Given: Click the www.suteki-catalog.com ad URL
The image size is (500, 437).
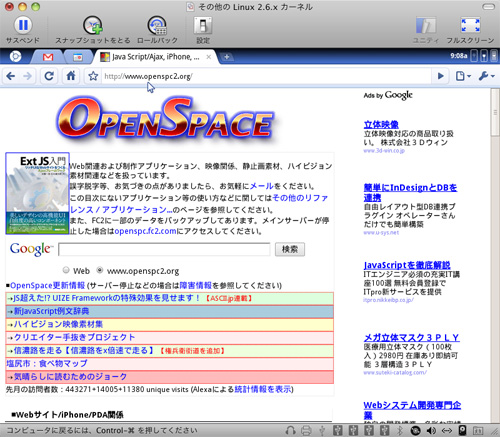Looking at the screenshot, I should coord(395,372).
